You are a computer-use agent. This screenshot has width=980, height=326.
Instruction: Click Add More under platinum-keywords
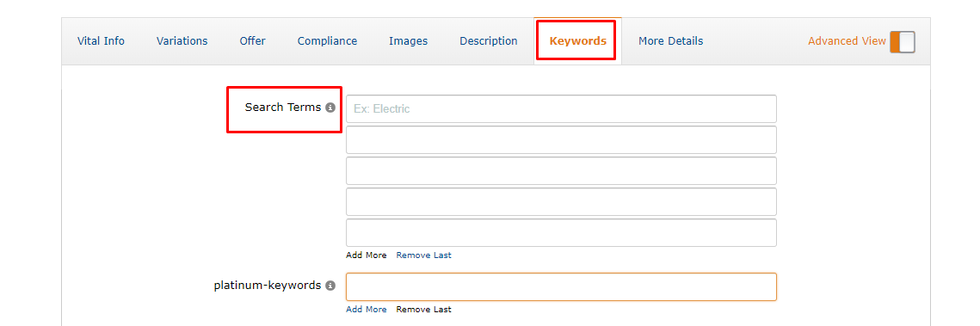point(367,309)
